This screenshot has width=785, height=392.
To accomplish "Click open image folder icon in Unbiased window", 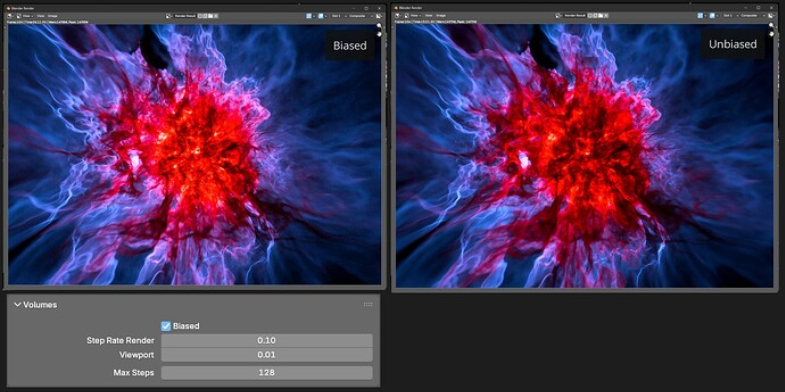I will pos(600,16).
